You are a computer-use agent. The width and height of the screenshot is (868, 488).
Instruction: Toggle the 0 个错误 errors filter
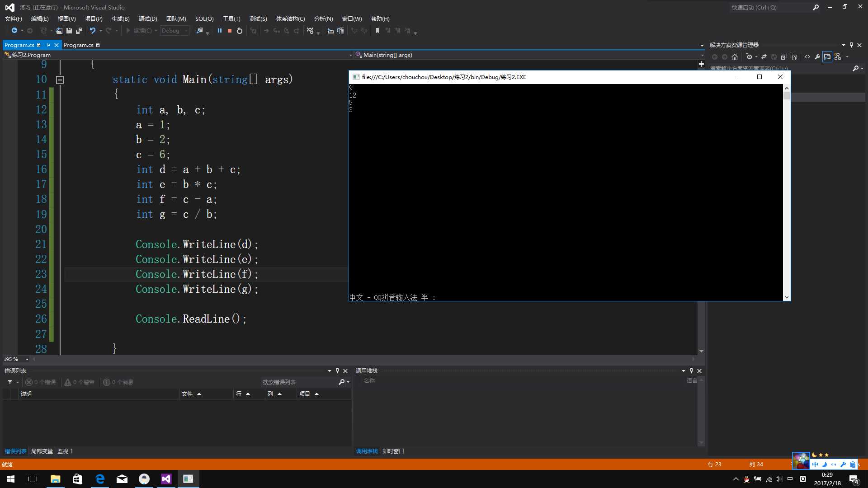[41, 382]
